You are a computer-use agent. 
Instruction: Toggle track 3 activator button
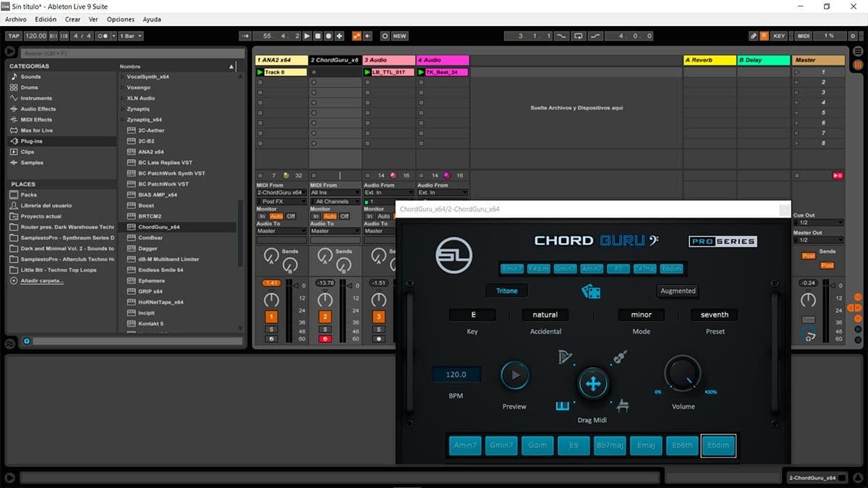pos(378,317)
